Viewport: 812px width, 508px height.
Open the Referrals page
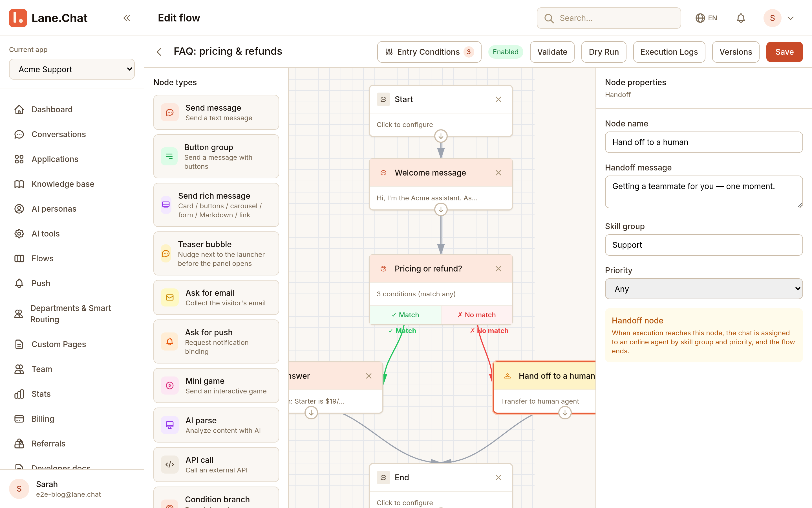[x=72, y=443]
